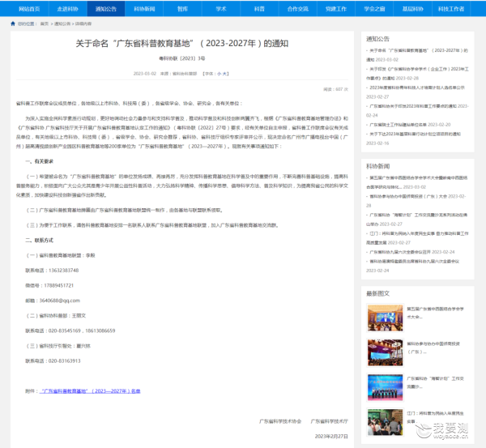Click the 通知公告 breadcrumb link

(x=62, y=23)
